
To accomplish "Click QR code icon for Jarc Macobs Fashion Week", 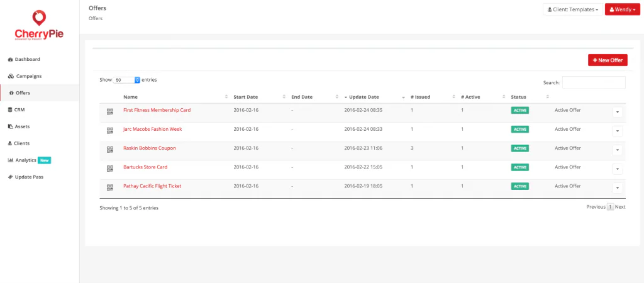I will pos(109,131).
